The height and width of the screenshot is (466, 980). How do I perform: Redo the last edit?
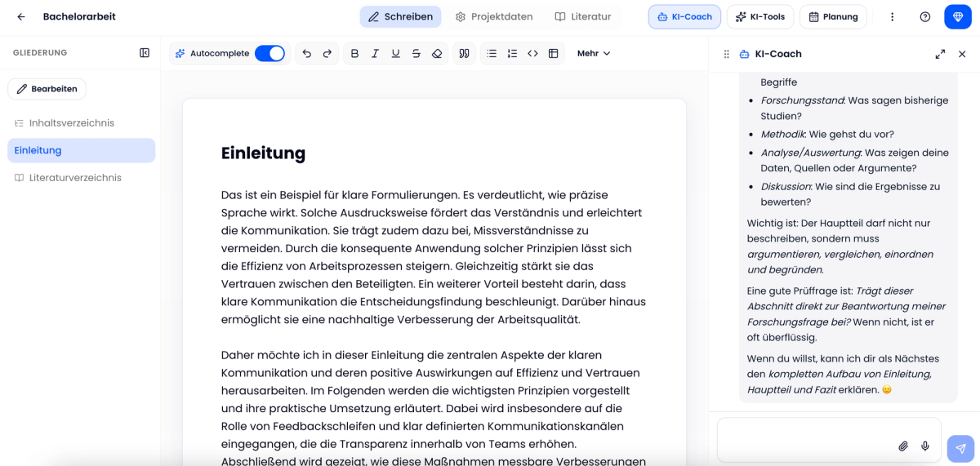(327, 53)
